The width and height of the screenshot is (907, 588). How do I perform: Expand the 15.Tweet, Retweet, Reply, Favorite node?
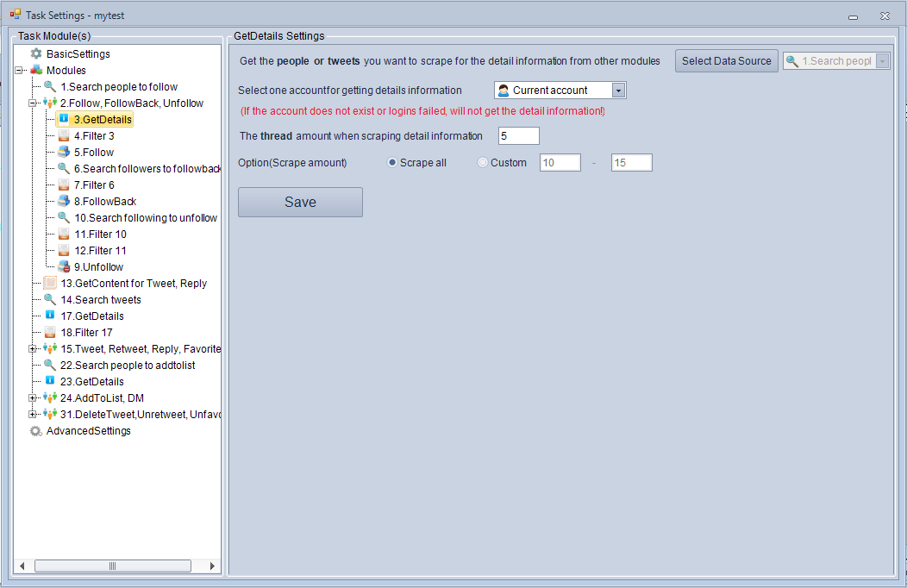point(33,349)
